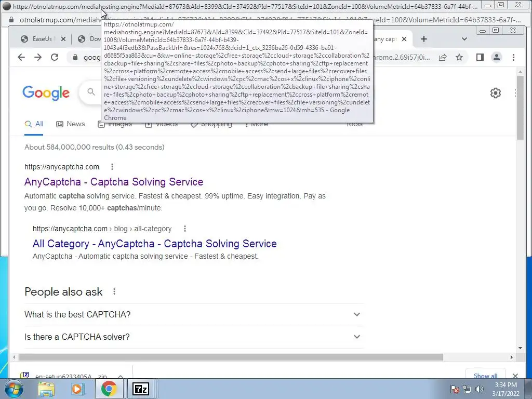The image size is (532, 399).
Task: Open download options arrow for en-setup zip
Action: coord(121,376)
